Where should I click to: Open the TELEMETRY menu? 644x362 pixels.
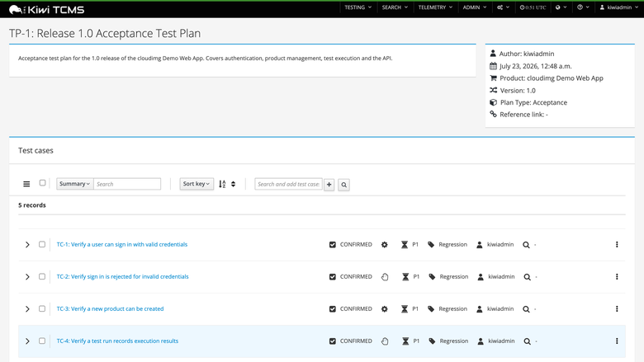pos(435,7)
